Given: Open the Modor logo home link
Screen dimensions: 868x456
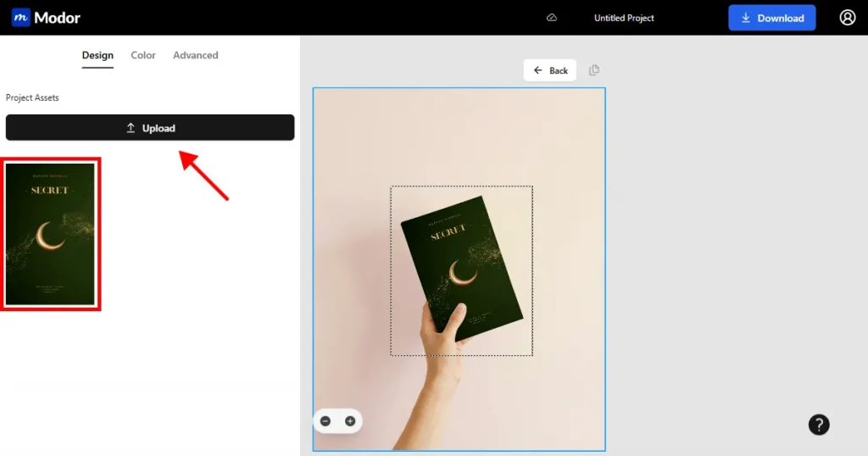Looking at the screenshot, I should (x=46, y=18).
